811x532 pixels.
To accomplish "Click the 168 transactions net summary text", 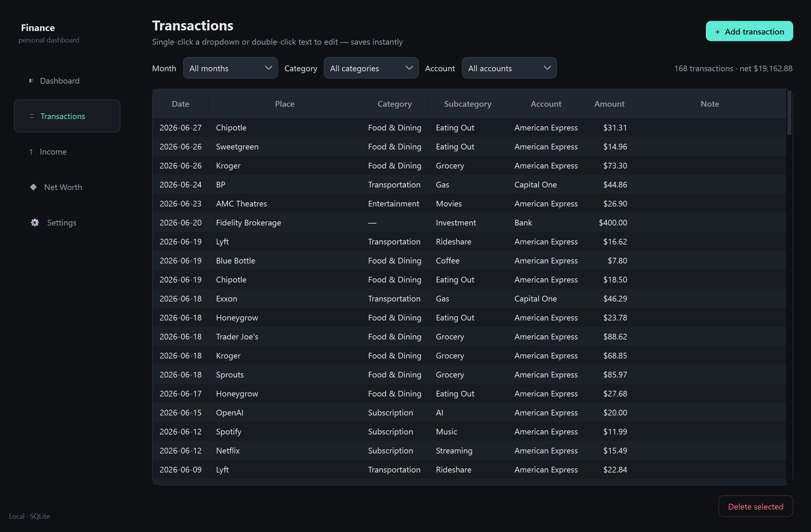I will [733, 68].
